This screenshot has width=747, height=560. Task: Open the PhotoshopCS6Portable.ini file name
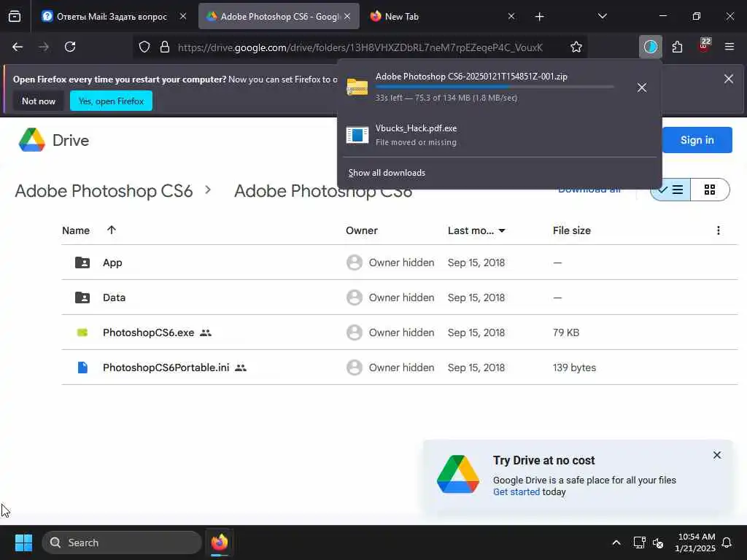pos(166,367)
